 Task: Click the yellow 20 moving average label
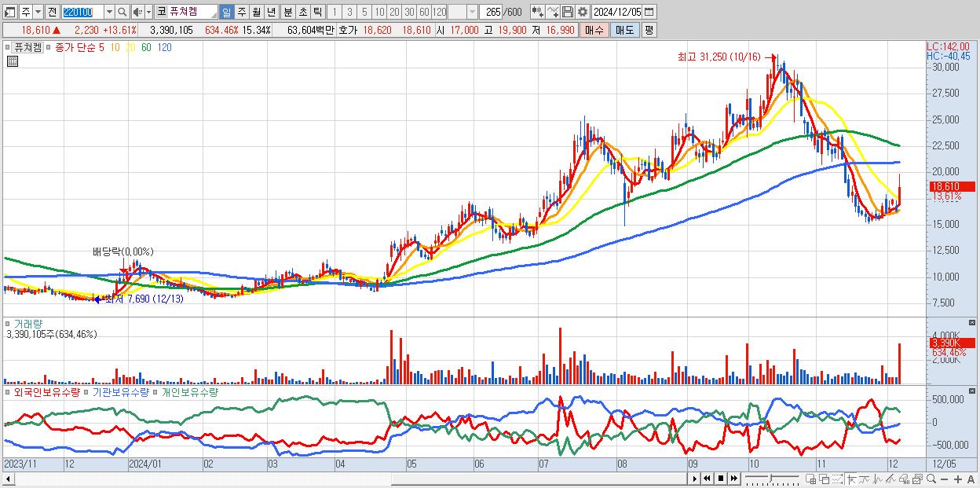click(130, 47)
